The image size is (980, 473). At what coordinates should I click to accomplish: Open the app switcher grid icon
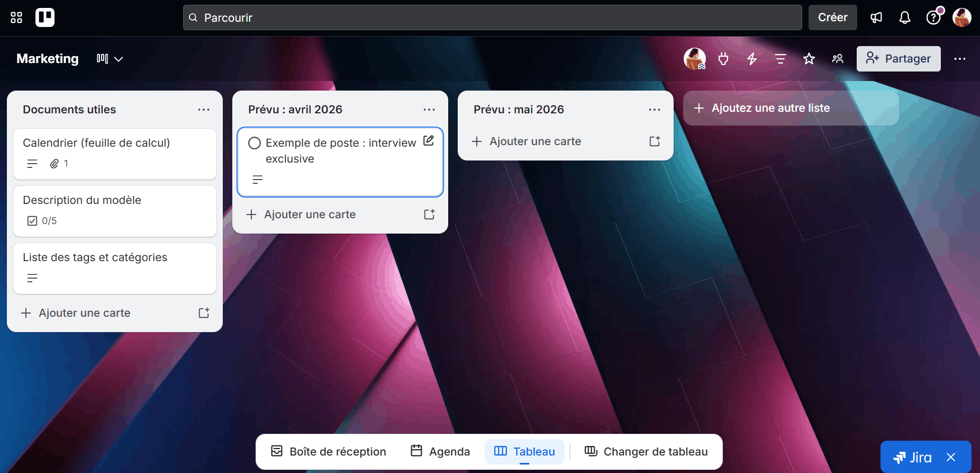16,17
